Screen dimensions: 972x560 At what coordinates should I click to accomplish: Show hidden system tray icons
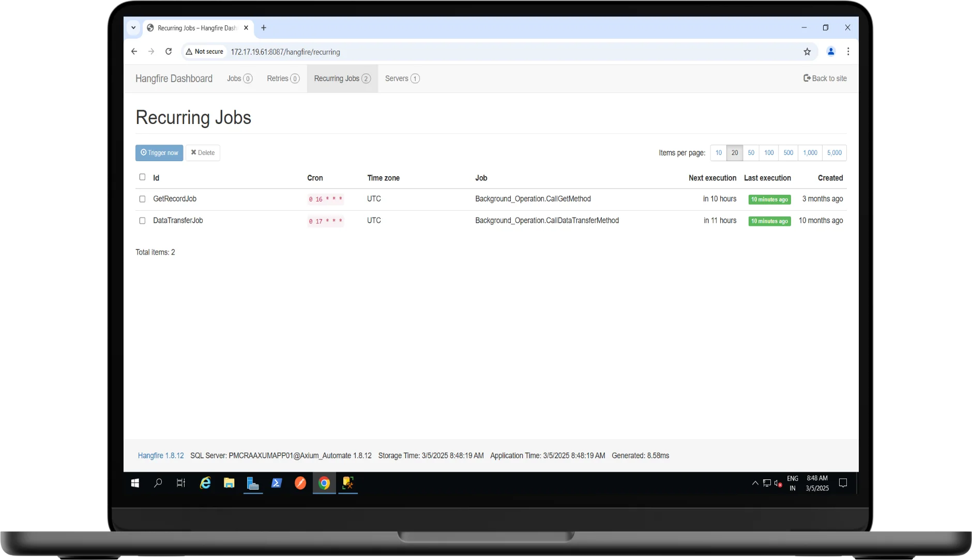pos(755,483)
